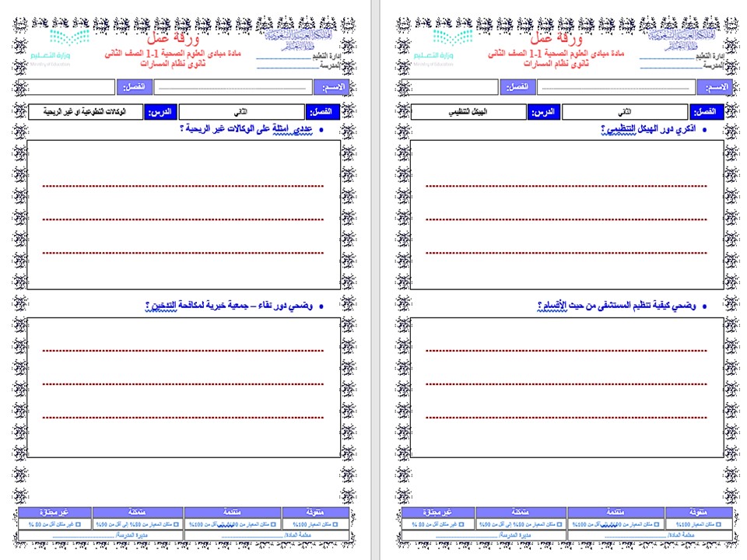This screenshot has width=747, height=560.
Task: Click the الثاني chapter cell on الهيكل التنظيمي worksheet
Action: coord(625,112)
